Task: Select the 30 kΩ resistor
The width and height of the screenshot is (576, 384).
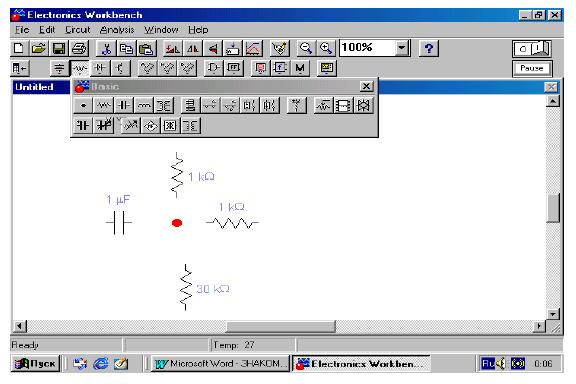Action: (186, 287)
